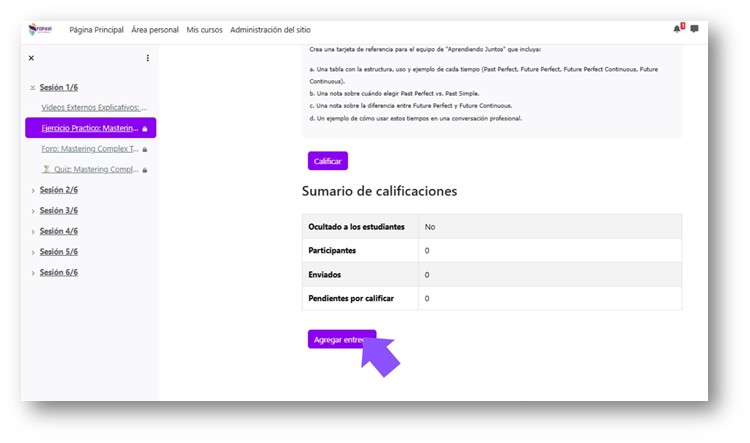Open the messages chat bubble icon
This screenshot has height=443, width=750.
click(x=694, y=29)
